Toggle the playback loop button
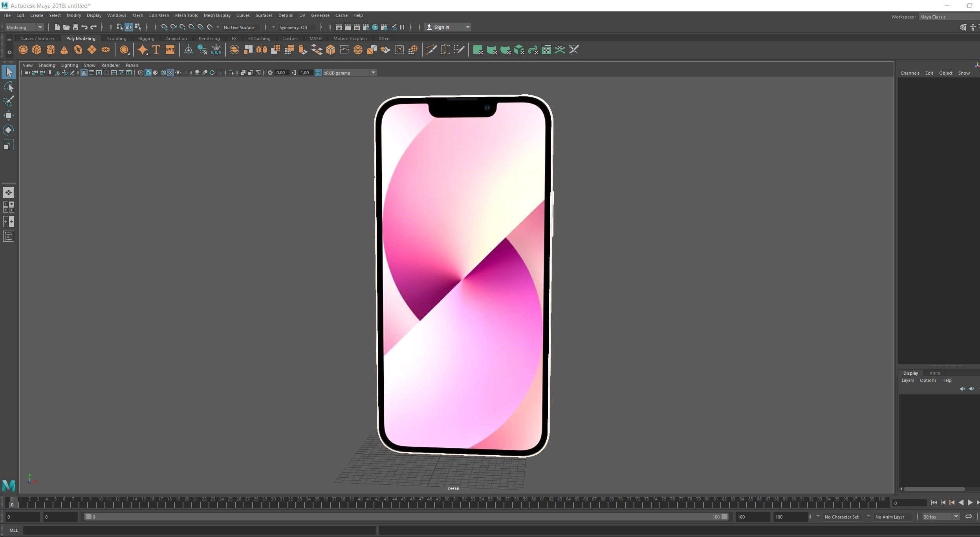 click(x=969, y=517)
